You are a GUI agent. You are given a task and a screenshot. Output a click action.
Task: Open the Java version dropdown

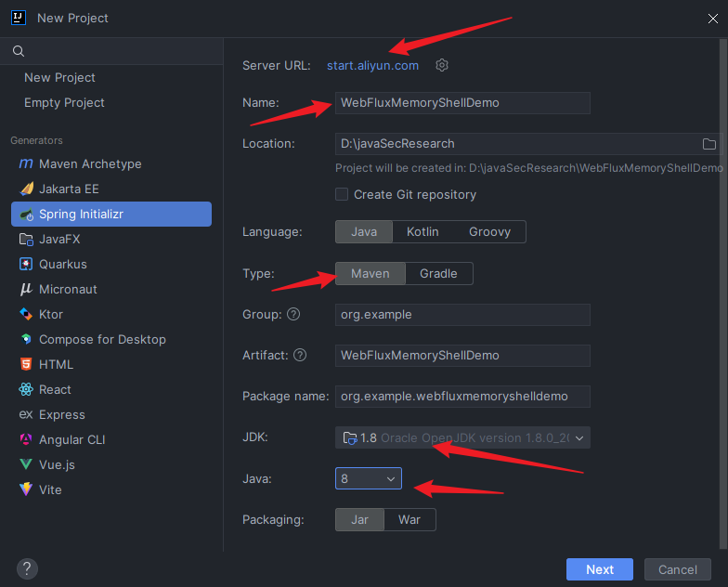369,478
